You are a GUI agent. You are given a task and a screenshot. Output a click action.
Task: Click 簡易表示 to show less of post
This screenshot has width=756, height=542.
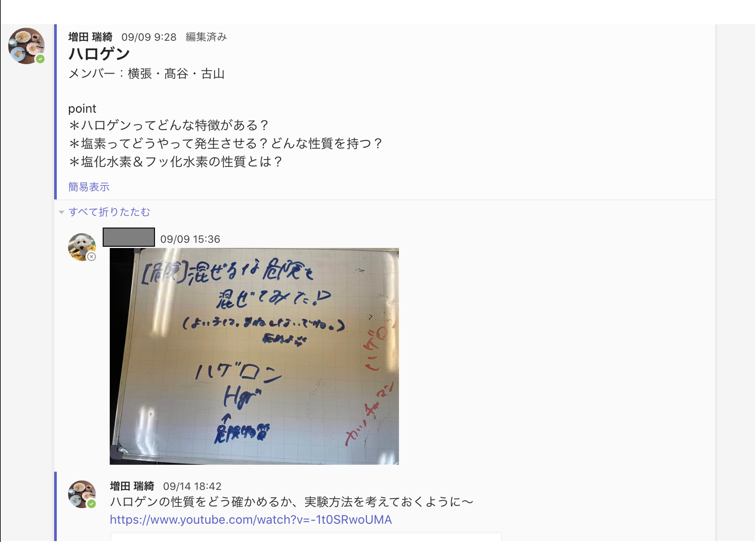(89, 187)
